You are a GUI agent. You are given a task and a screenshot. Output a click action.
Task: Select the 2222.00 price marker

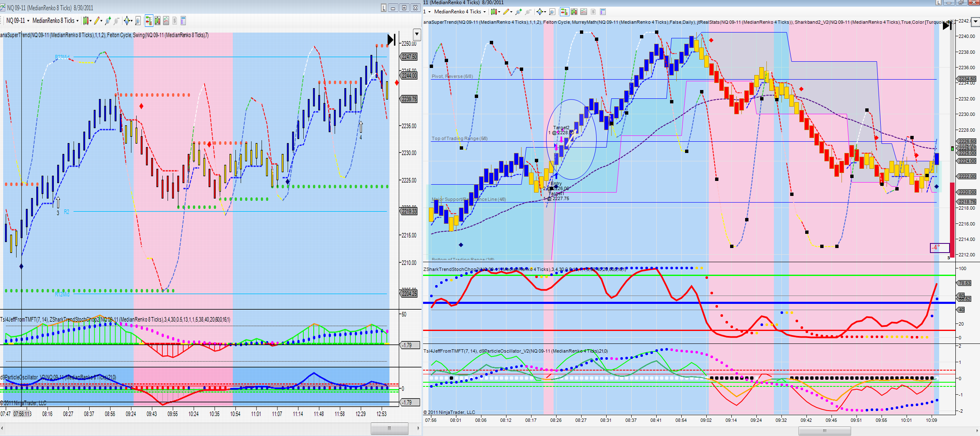click(966, 176)
